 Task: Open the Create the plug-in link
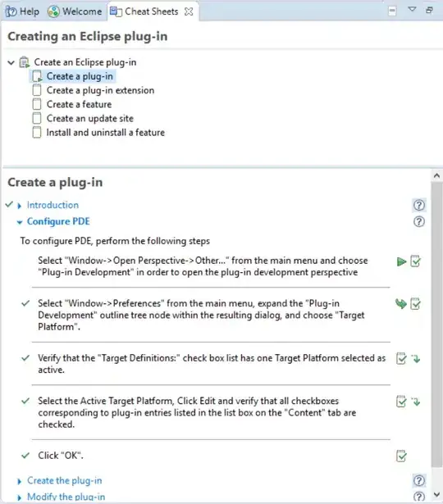[64, 480]
